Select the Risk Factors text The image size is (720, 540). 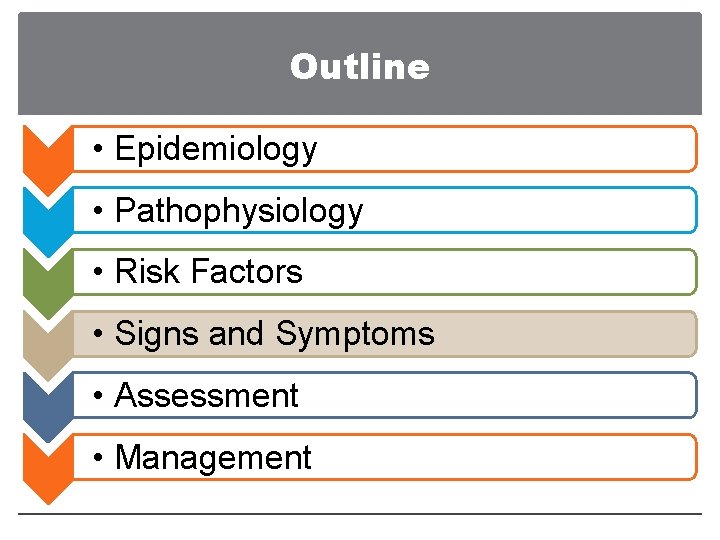point(209,272)
